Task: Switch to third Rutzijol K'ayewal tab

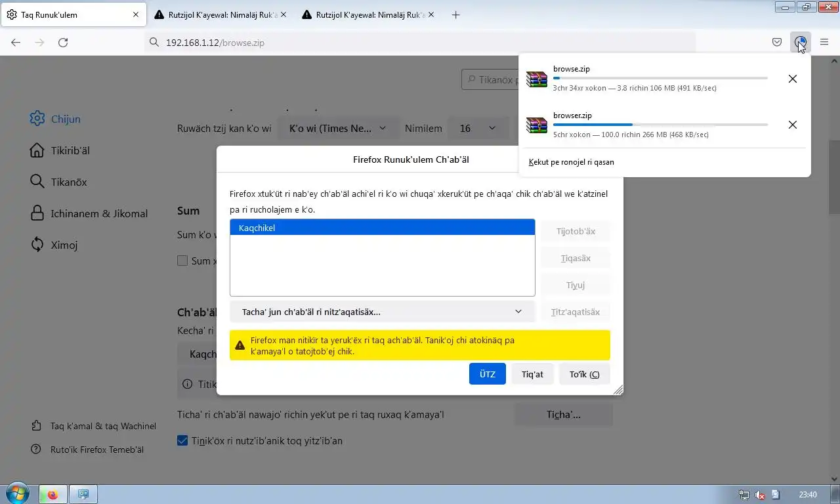Action: point(369,14)
